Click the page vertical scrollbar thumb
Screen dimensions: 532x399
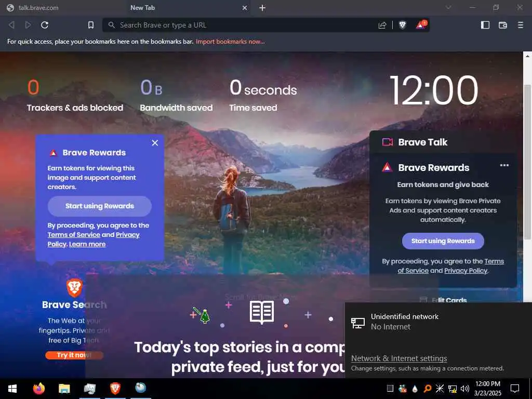click(527, 162)
